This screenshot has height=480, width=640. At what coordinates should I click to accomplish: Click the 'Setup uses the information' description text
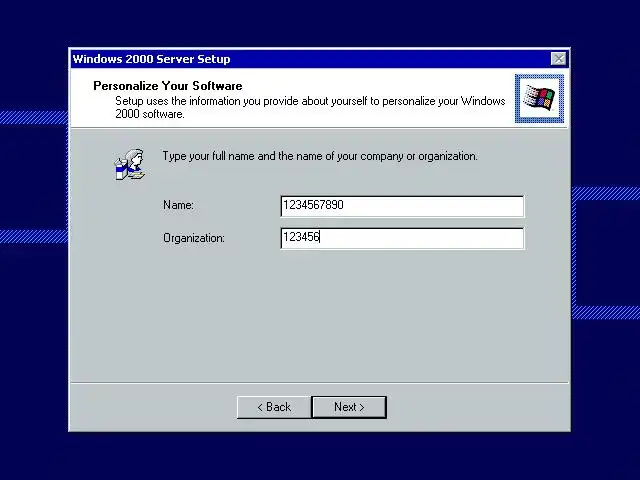[310, 107]
